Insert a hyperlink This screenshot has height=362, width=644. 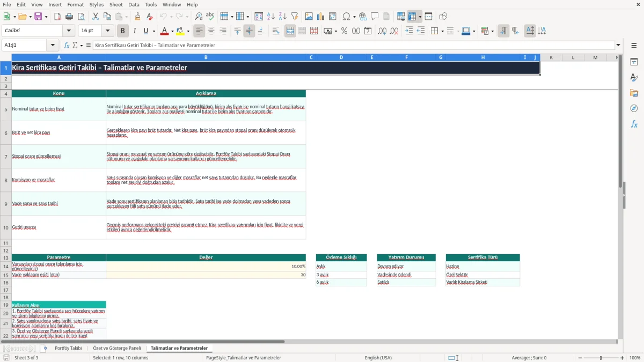tap(363, 17)
